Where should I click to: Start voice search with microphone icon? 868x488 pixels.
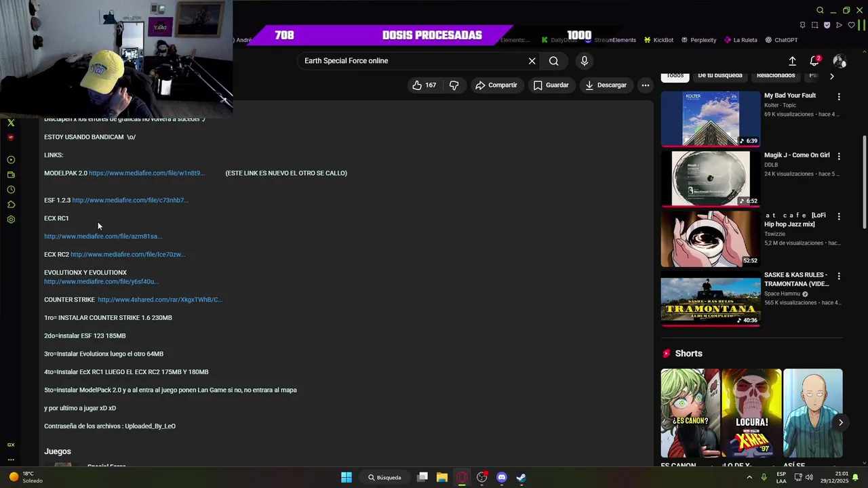tap(585, 61)
